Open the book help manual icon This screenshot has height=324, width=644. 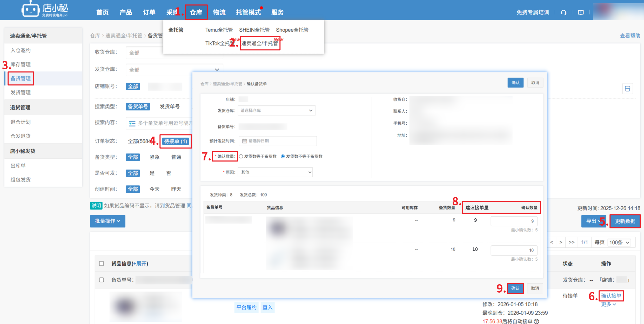[581, 12]
